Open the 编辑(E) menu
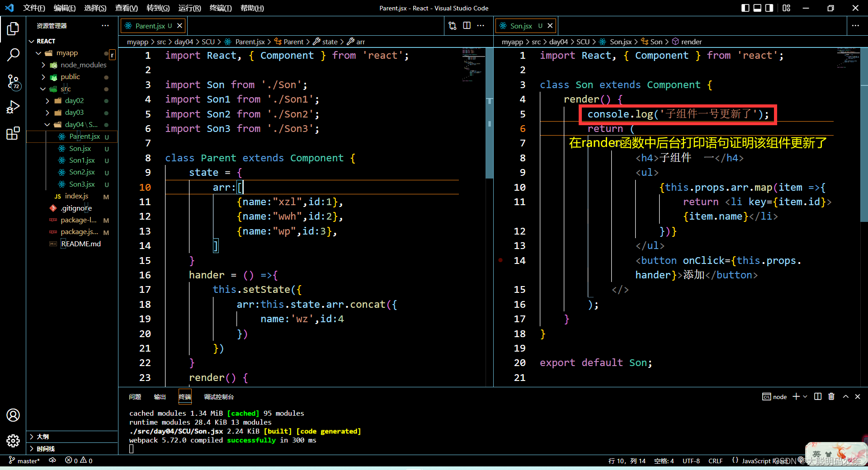Image resolution: width=868 pixels, height=470 pixels. click(65, 8)
